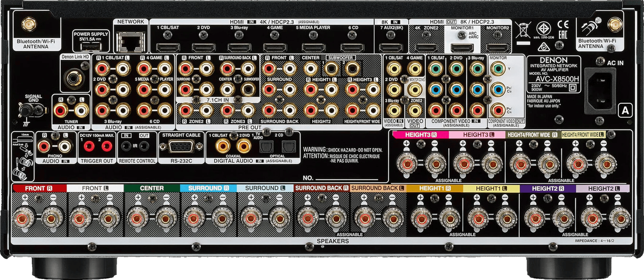Click the 'IMPEDANCE : 4~16Ω' text

point(594,241)
